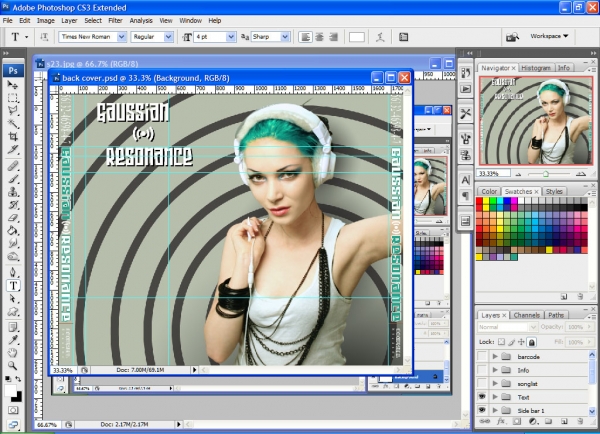Screen dimensions: 600x434
Task: Adjust the Navigator zoom slider
Action: (x=546, y=174)
